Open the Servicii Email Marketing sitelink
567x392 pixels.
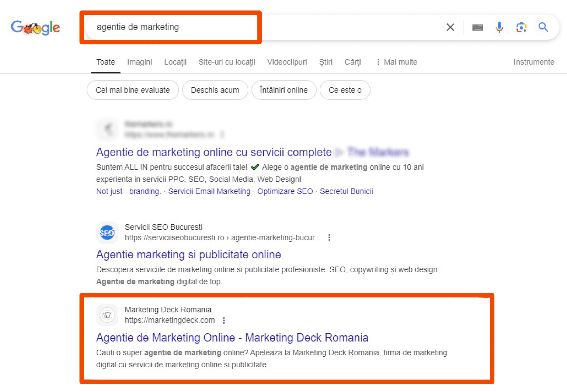pyautogui.click(x=209, y=191)
